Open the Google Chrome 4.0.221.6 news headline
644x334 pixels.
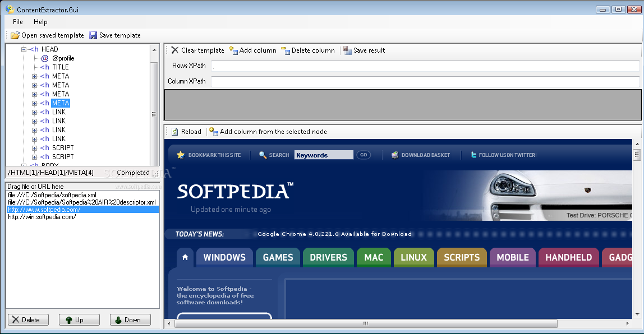coord(334,234)
